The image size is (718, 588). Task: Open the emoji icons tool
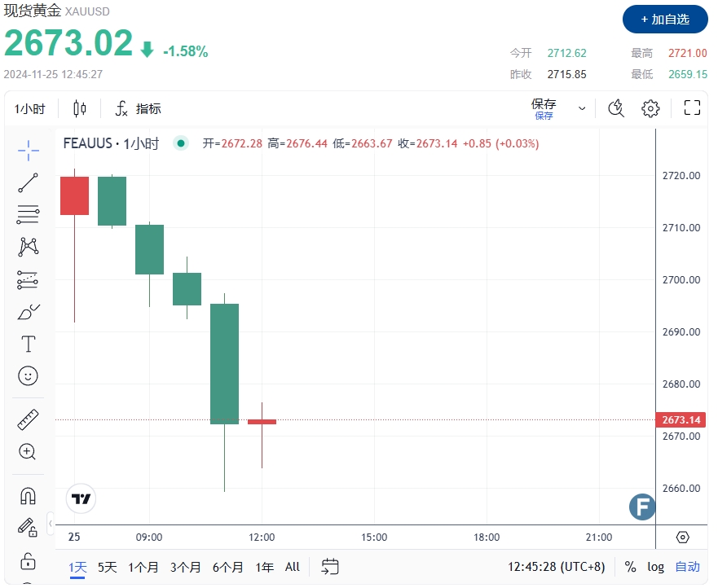pos(29,376)
